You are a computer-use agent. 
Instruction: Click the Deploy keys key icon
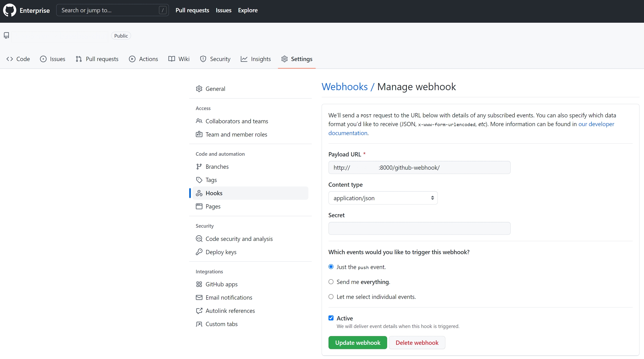point(199,252)
